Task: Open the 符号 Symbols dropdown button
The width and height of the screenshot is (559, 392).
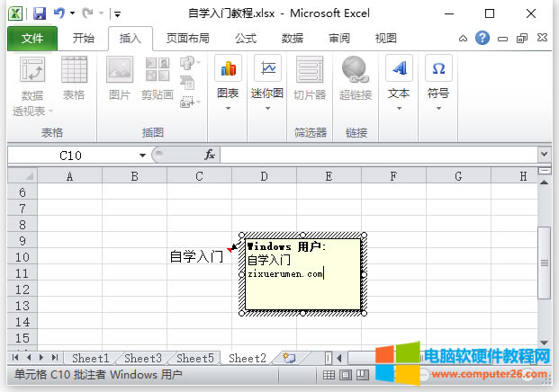Action: pyautogui.click(x=438, y=83)
